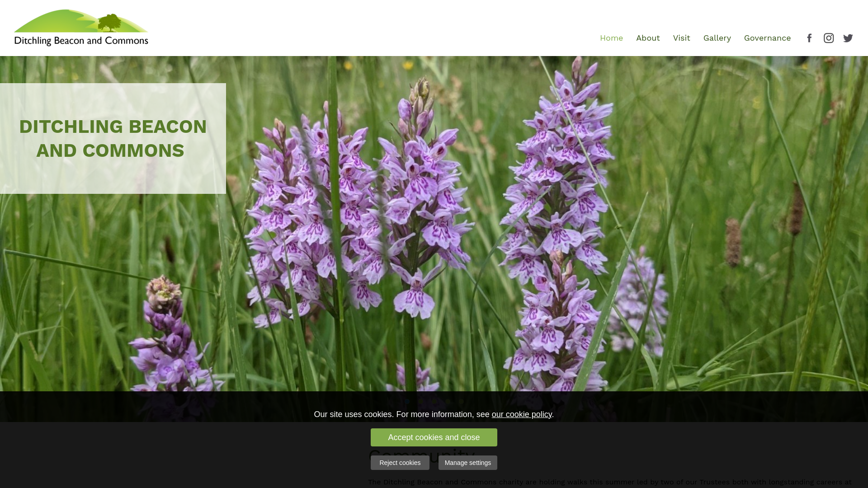
Task: Reject cookies in the banner
Action: (400, 463)
